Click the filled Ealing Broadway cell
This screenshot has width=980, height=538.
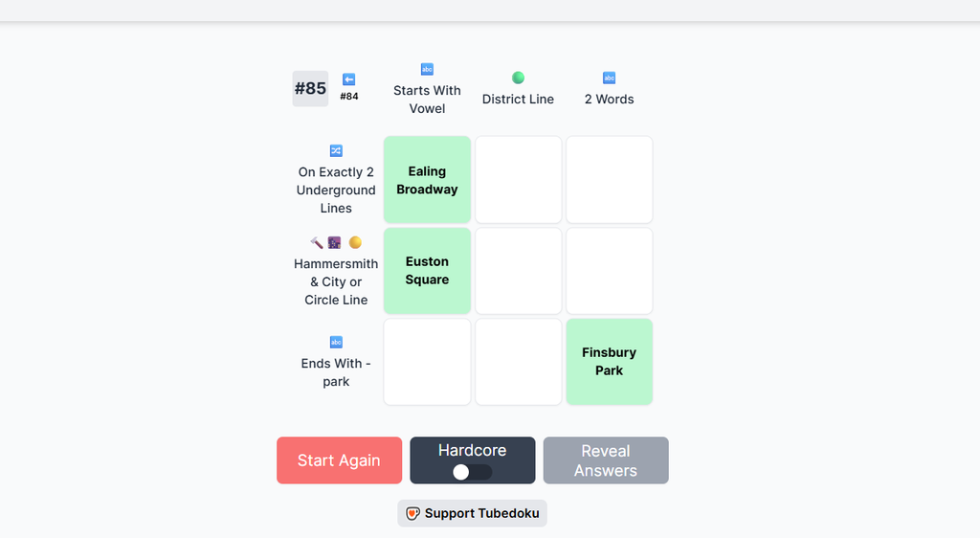[427, 180]
